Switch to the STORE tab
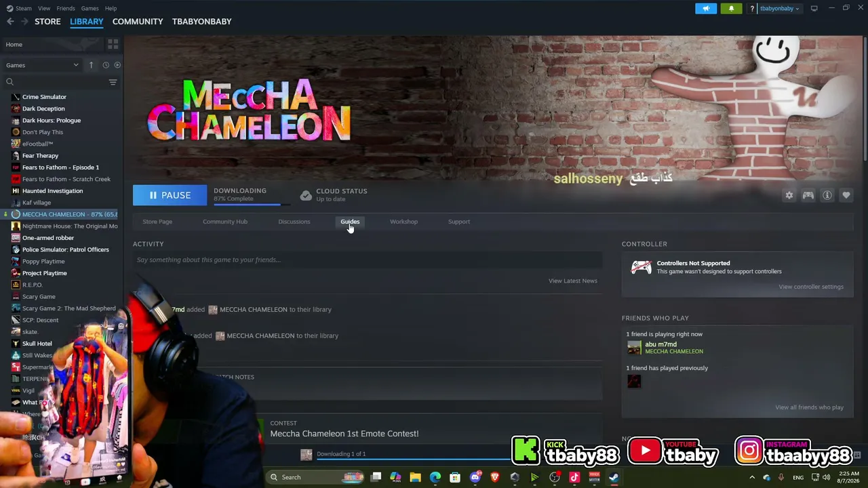Viewport: 868px width, 488px height. (x=47, y=22)
